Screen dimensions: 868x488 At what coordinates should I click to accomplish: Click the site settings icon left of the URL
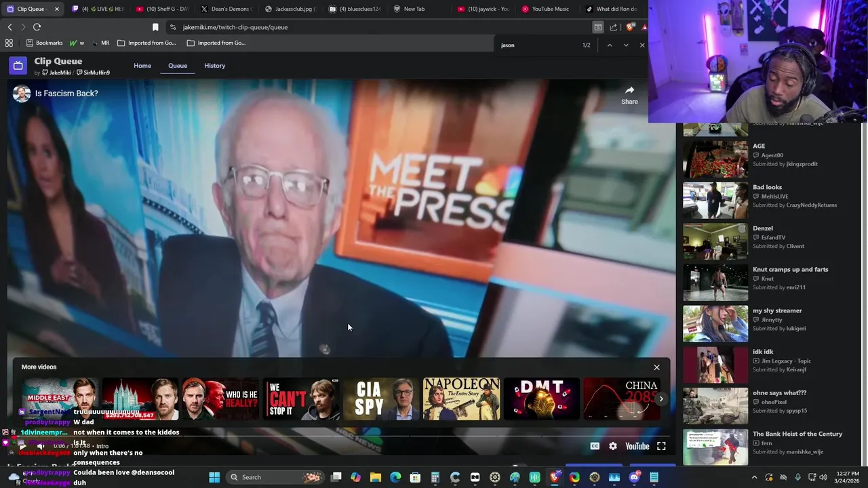pos(173,27)
